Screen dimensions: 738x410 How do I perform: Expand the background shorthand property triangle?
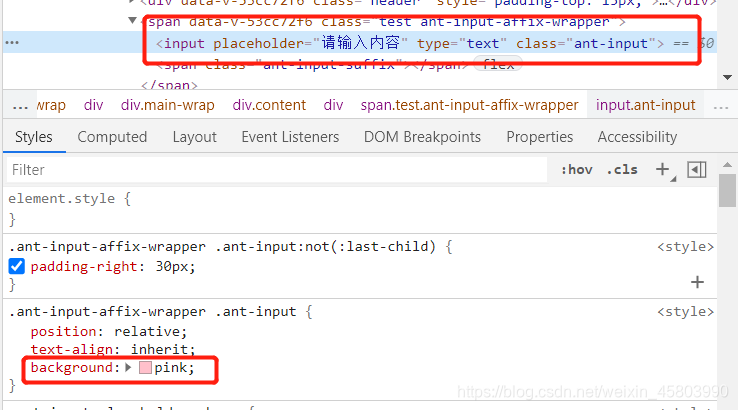click(128, 368)
